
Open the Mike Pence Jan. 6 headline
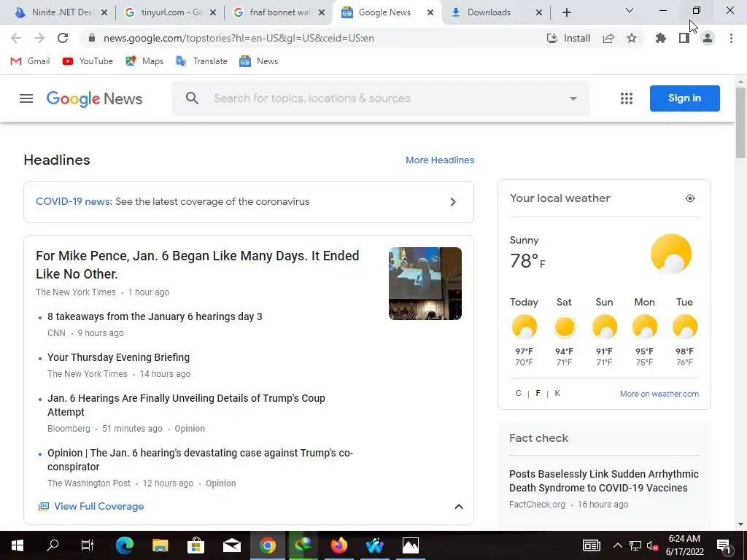(197, 265)
